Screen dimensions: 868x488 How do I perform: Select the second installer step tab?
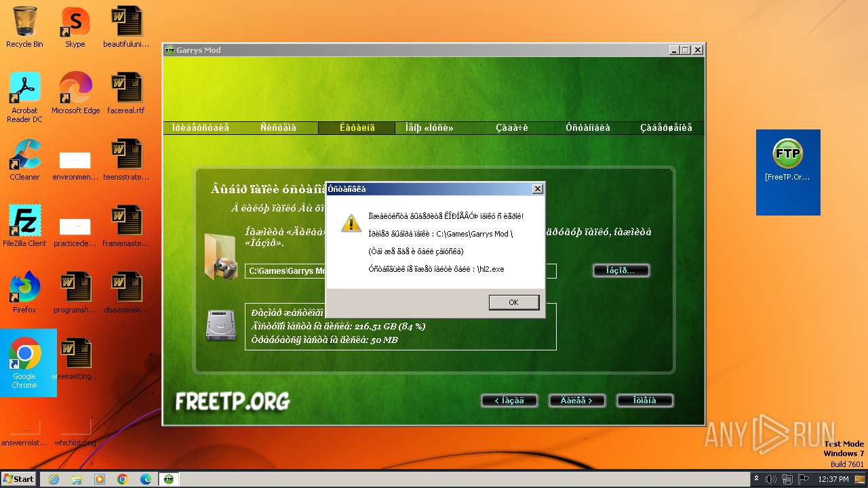279,127
